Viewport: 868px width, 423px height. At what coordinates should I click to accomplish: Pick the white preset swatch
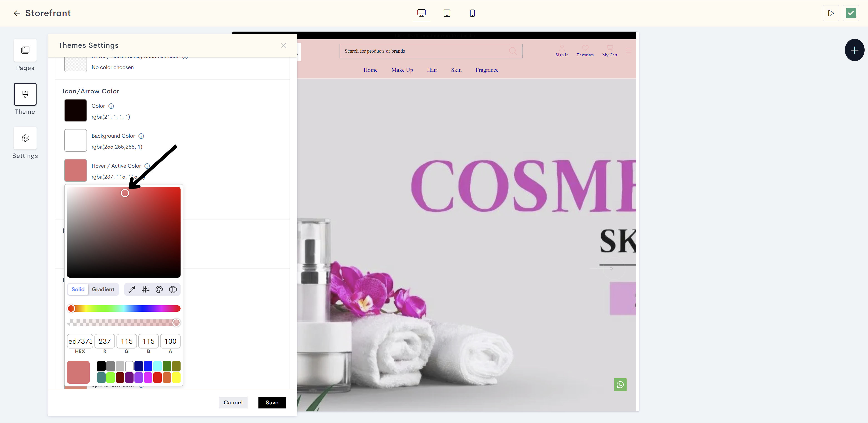(x=129, y=366)
